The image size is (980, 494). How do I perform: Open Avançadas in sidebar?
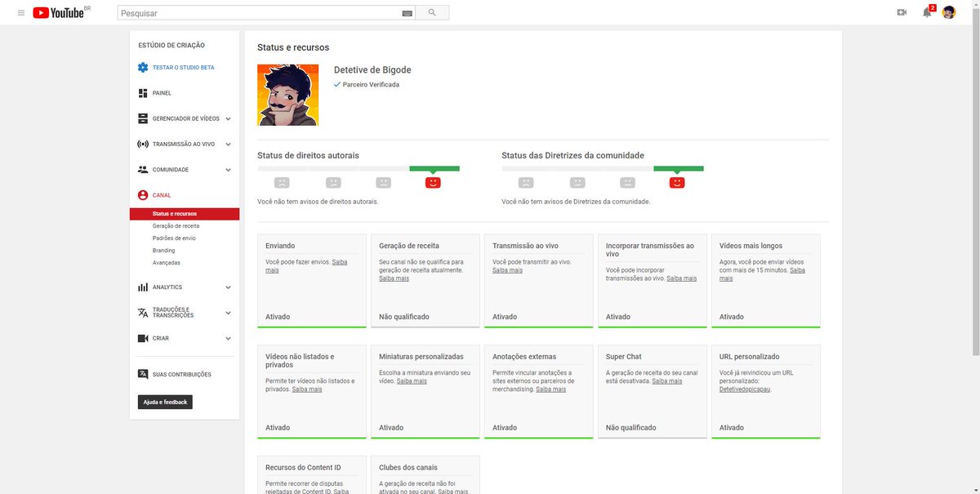click(x=166, y=263)
